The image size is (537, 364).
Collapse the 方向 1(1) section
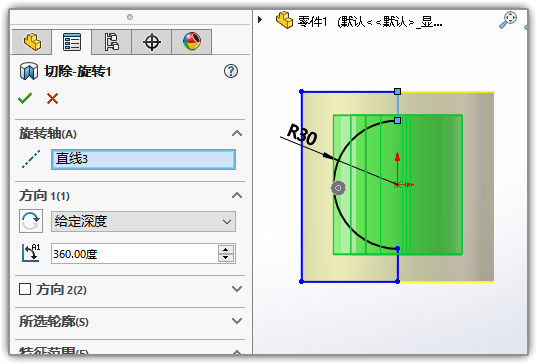[x=237, y=195]
